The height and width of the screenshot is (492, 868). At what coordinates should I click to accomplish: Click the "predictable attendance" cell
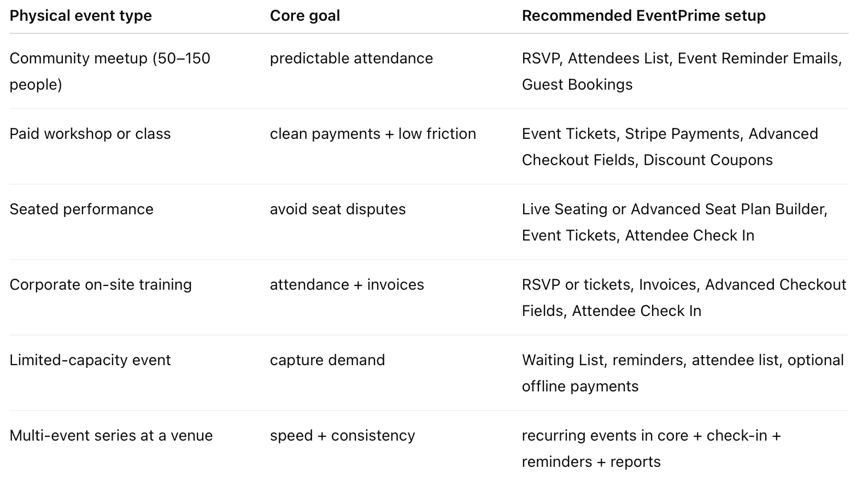[351, 58]
